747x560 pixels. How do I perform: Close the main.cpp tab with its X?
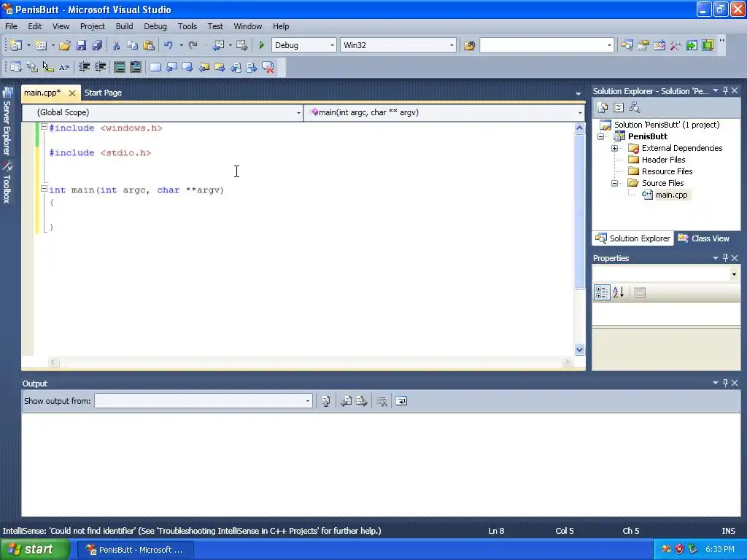click(72, 93)
